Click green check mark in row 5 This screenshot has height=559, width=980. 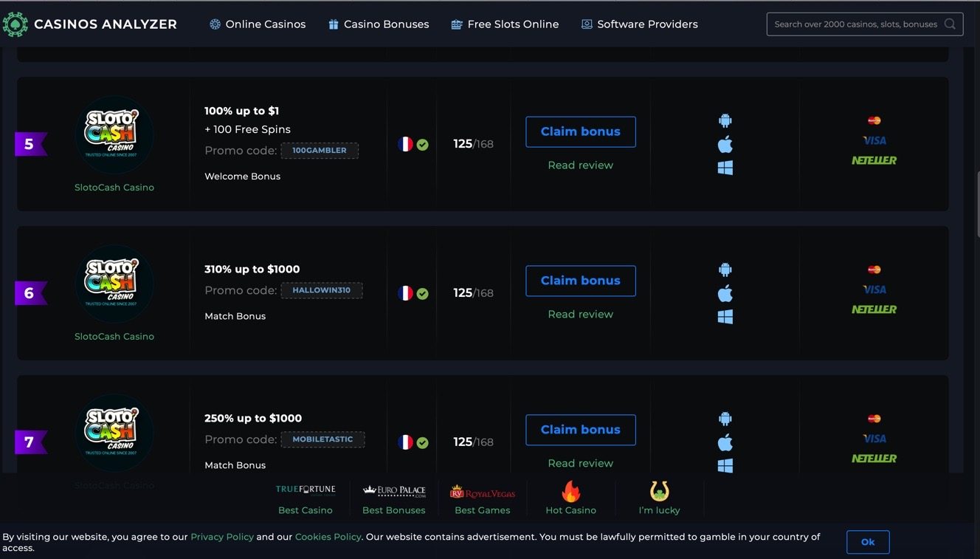click(x=422, y=145)
